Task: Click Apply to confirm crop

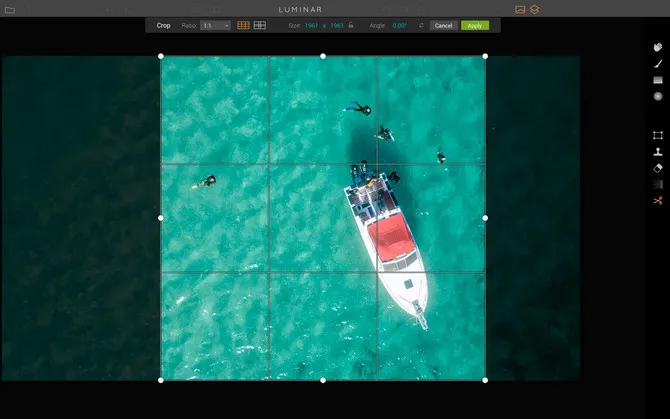Action: (475, 25)
